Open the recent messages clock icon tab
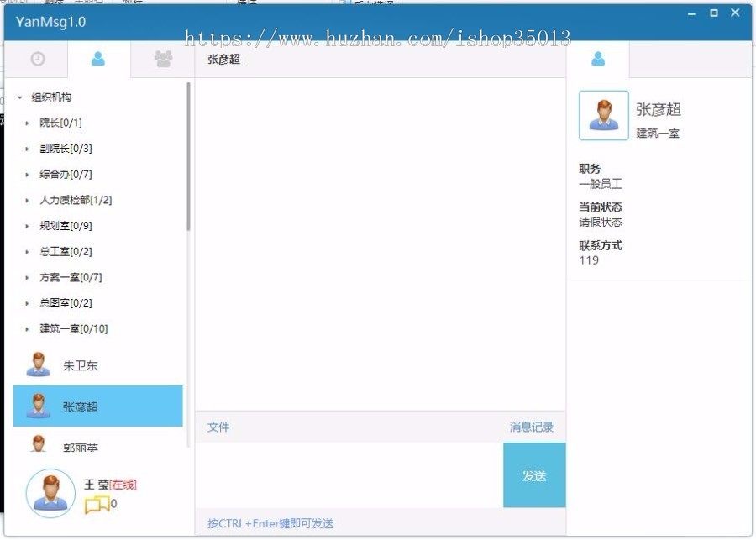 click(38, 58)
